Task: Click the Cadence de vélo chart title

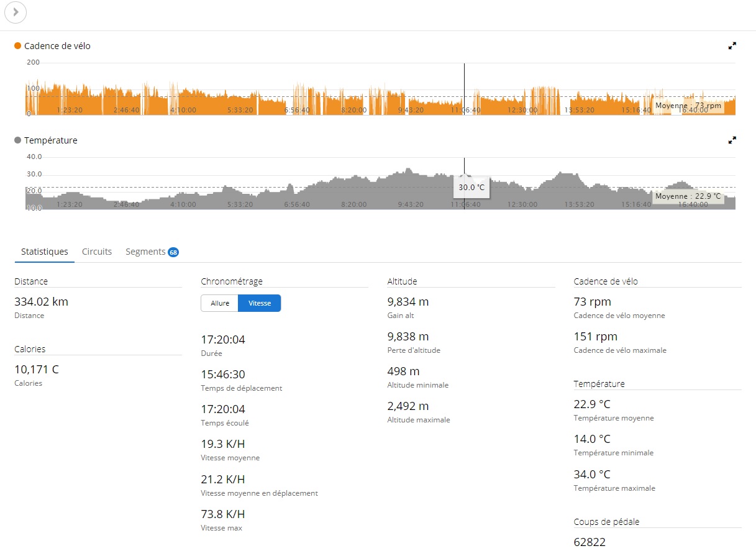Action: coord(57,46)
